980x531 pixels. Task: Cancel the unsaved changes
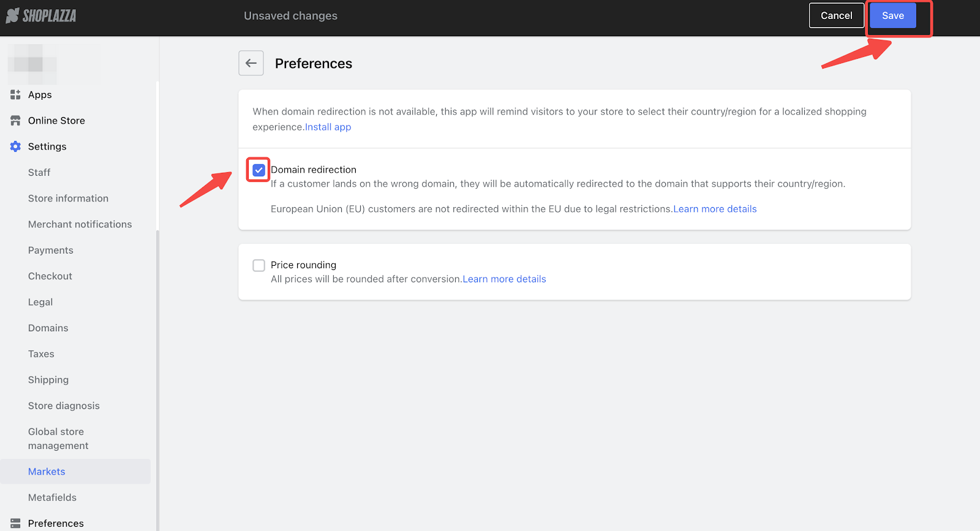[x=837, y=16]
